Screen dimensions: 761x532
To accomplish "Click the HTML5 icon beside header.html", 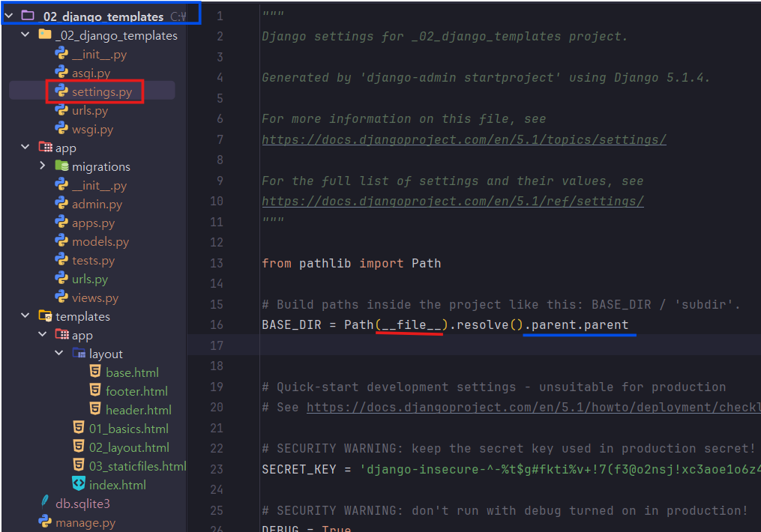I will click(95, 409).
